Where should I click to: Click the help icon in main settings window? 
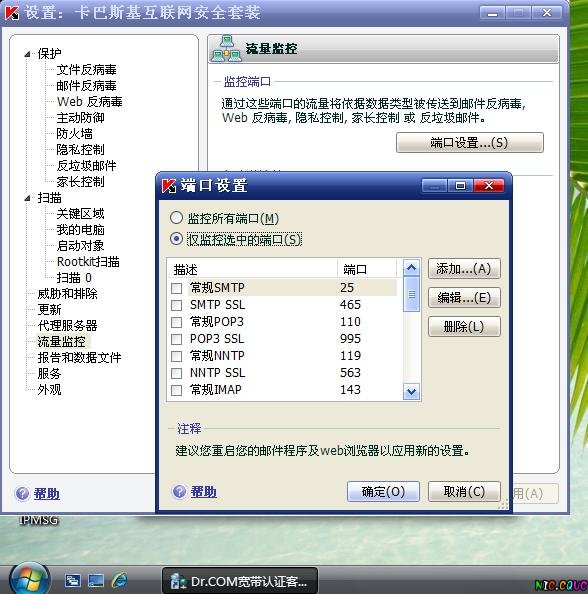pos(22,493)
